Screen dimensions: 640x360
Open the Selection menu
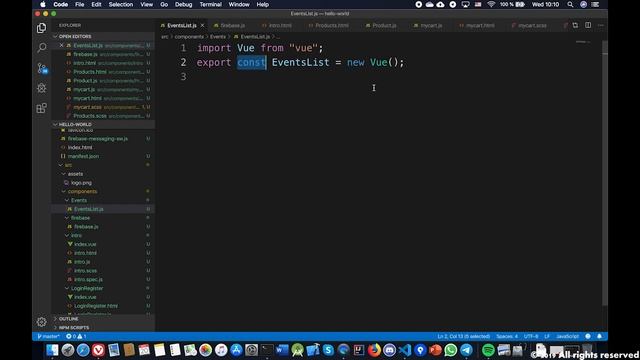pos(120,4)
